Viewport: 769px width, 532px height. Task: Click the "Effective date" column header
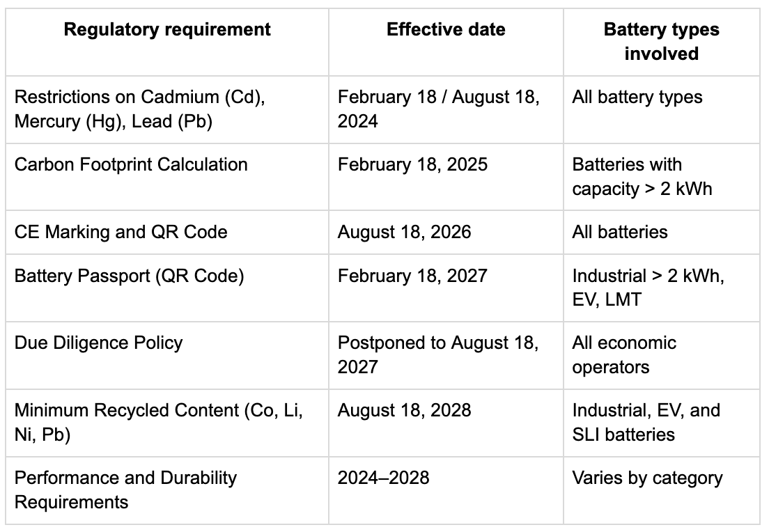coord(446,30)
